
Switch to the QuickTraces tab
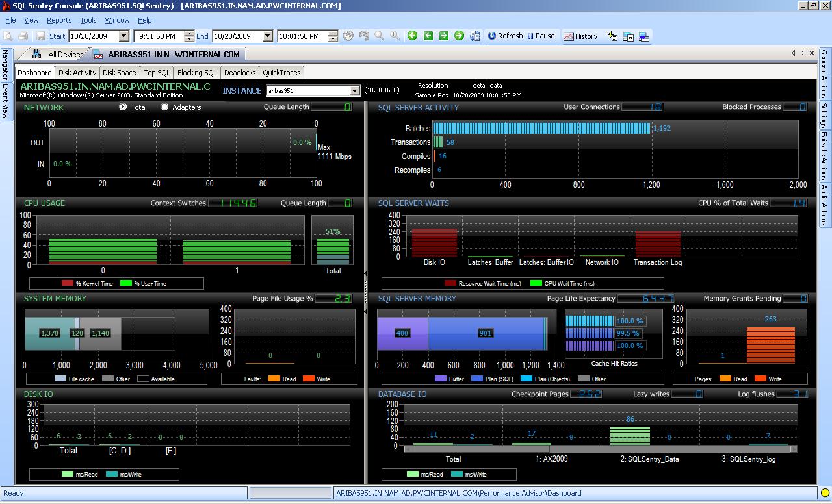click(x=281, y=73)
